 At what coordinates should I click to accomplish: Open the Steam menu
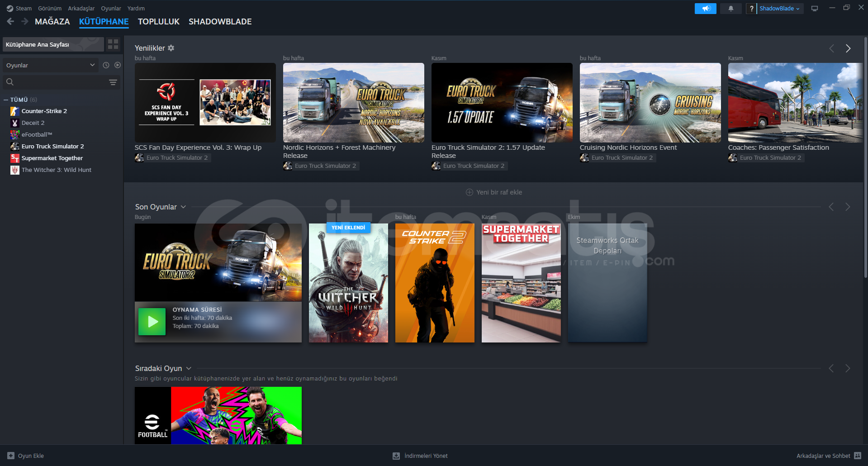(x=24, y=9)
